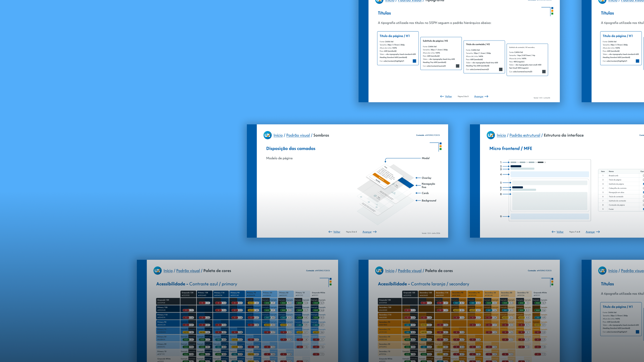Click the UX logo on the Estrutura da interface slide
The width and height of the screenshot is (644, 362).
coord(491,135)
